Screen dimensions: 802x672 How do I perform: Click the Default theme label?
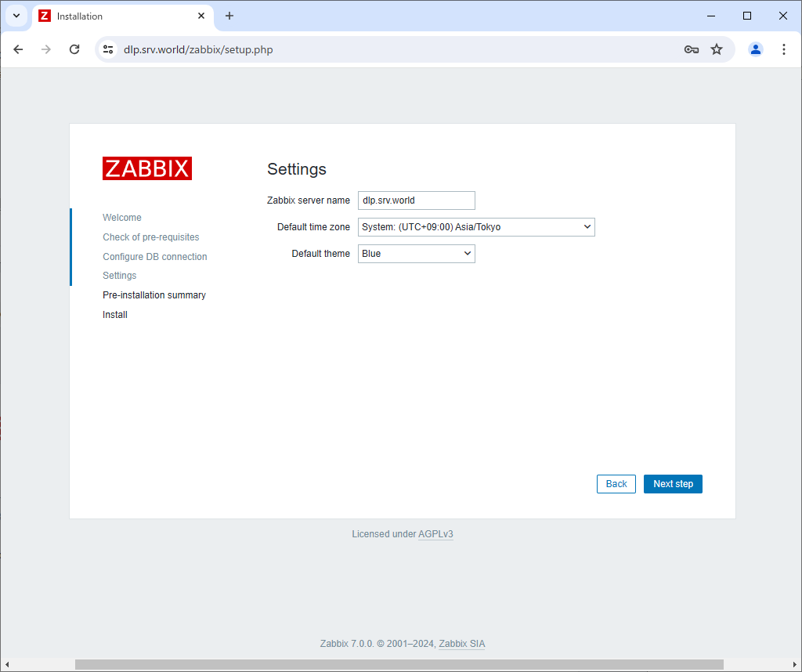click(x=320, y=254)
